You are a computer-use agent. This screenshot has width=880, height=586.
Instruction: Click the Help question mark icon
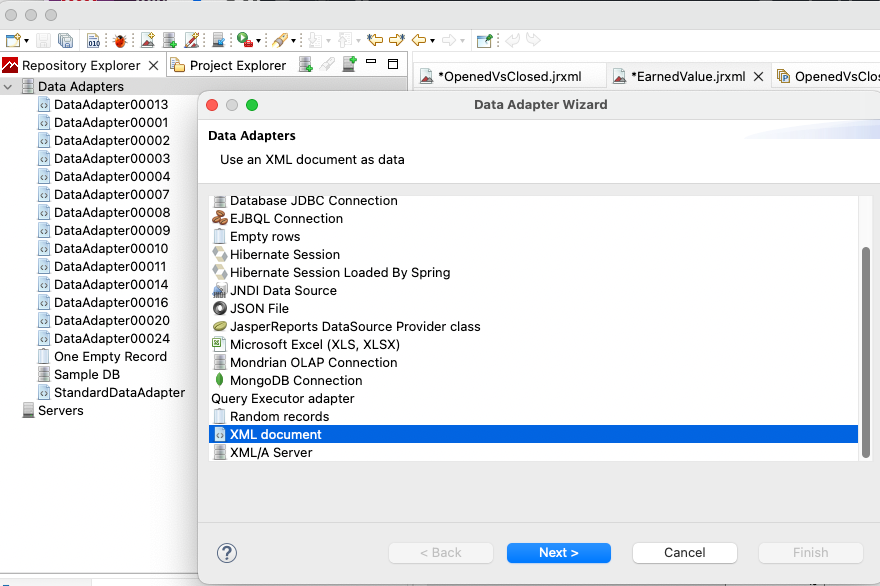pos(227,553)
